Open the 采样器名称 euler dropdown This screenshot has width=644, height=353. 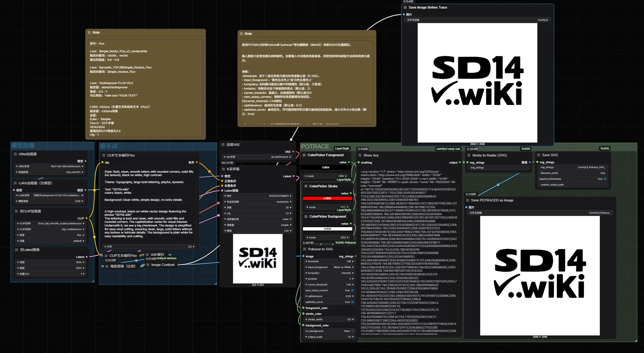click(258, 219)
